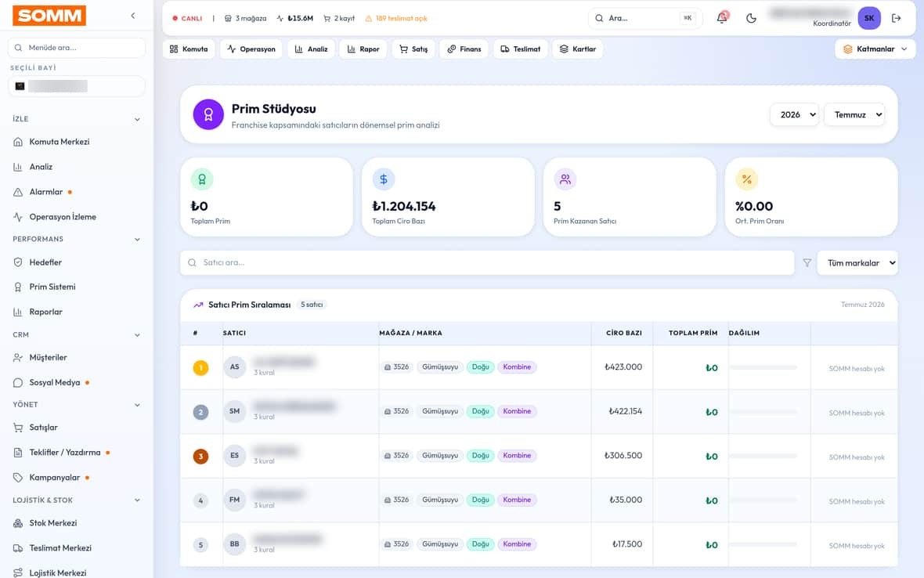Click the Menüde ara search box
Screen dimensions: 924x578
77,48
